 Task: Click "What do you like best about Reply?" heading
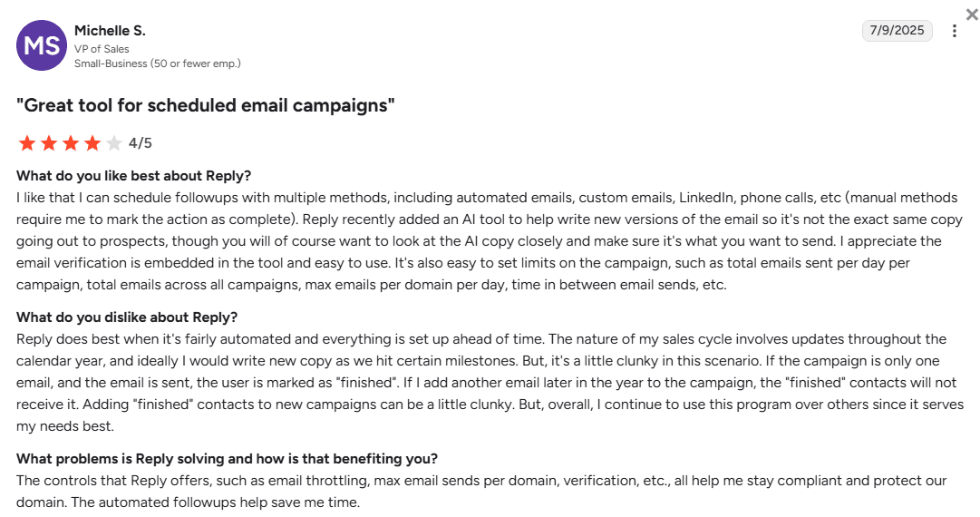coord(134,176)
